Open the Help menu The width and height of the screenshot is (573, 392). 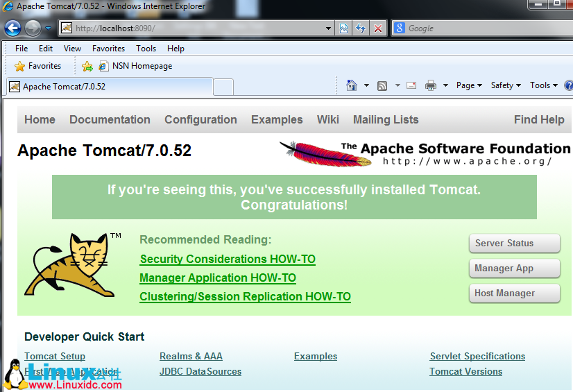pyautogui.click(x=176, y=49)
